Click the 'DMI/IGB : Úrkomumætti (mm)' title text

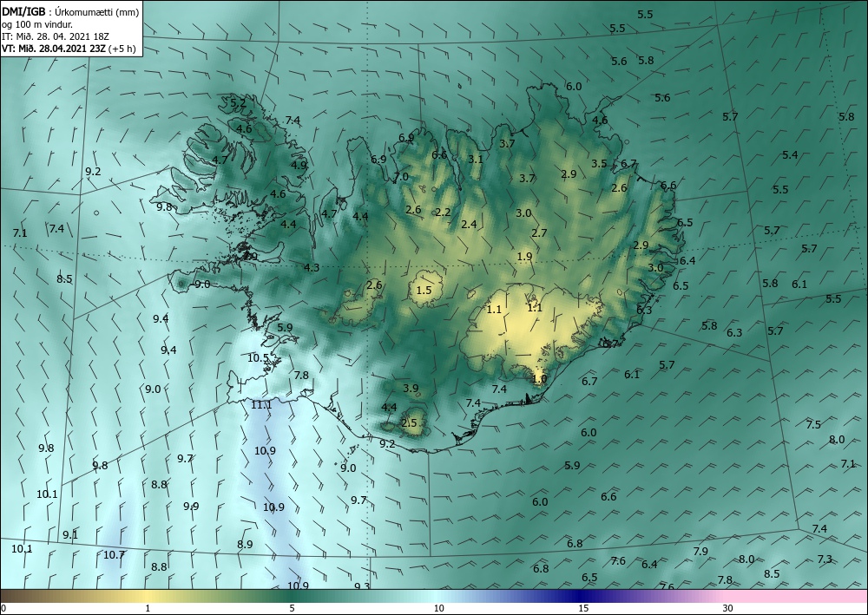pos(70,11)
